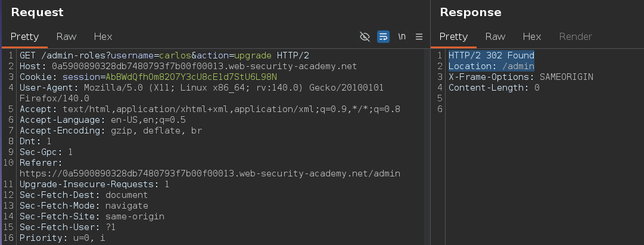Click Firefox/140.0 wrapped text
Screen dimensions: 644x245
point(54,98)
